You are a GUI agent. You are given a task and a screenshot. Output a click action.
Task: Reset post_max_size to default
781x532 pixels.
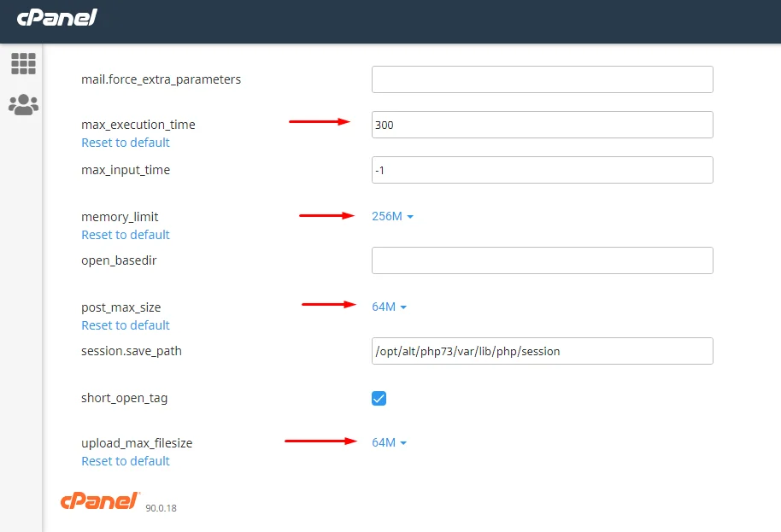click(126, 325)
